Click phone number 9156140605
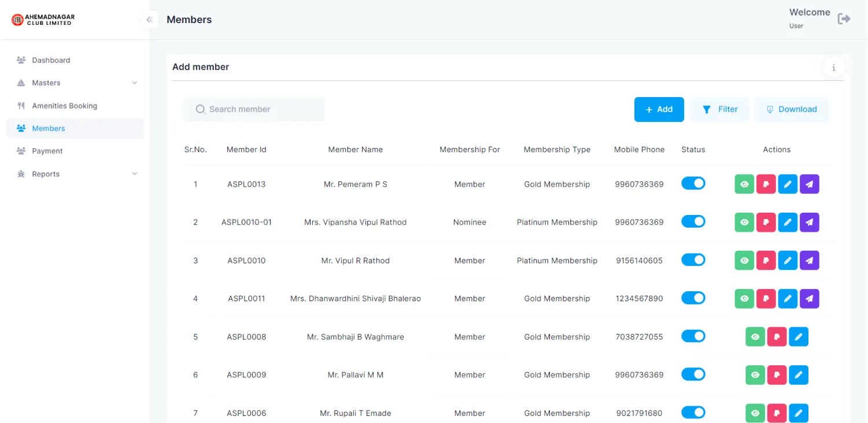 click(640, 261)
